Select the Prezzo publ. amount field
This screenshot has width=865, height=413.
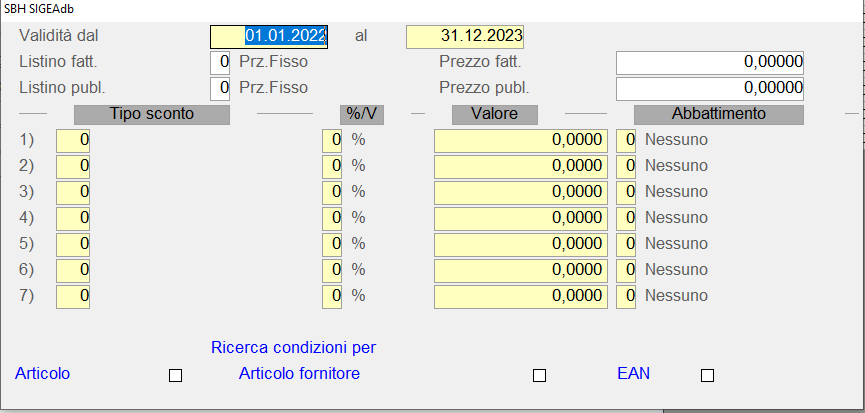711,88
